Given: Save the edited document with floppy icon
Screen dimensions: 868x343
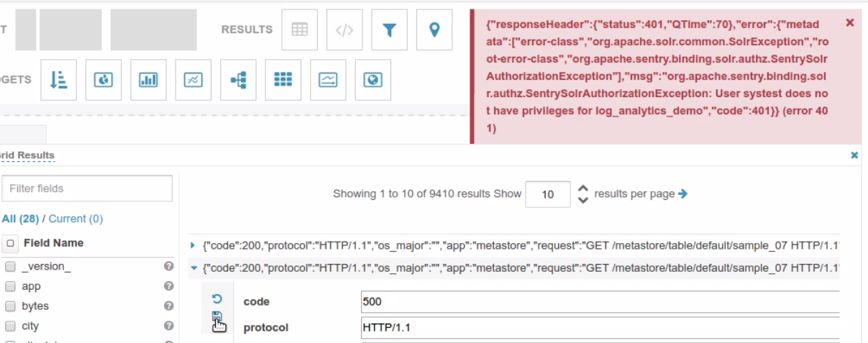Looking at the screenshot, I should (217, 317).
